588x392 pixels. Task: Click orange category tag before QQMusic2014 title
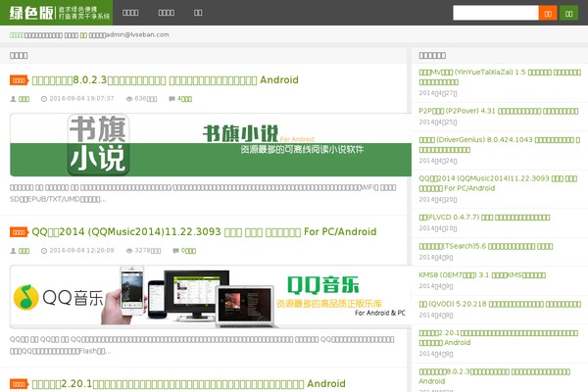coord(19,232)
